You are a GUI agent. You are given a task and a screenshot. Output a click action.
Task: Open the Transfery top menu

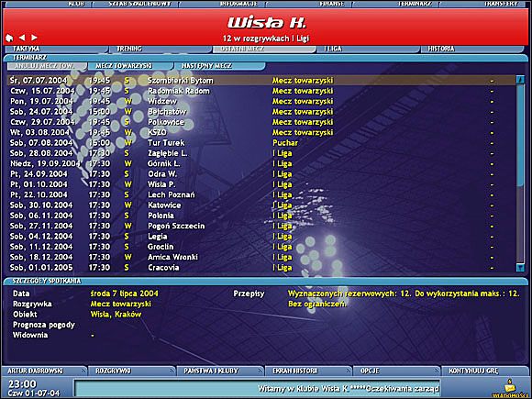tap(483, 4)
